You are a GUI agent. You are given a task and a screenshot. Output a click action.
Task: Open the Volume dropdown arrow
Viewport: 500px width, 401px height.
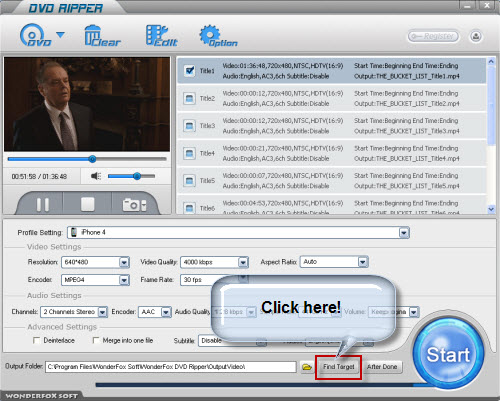click(414, 312)
